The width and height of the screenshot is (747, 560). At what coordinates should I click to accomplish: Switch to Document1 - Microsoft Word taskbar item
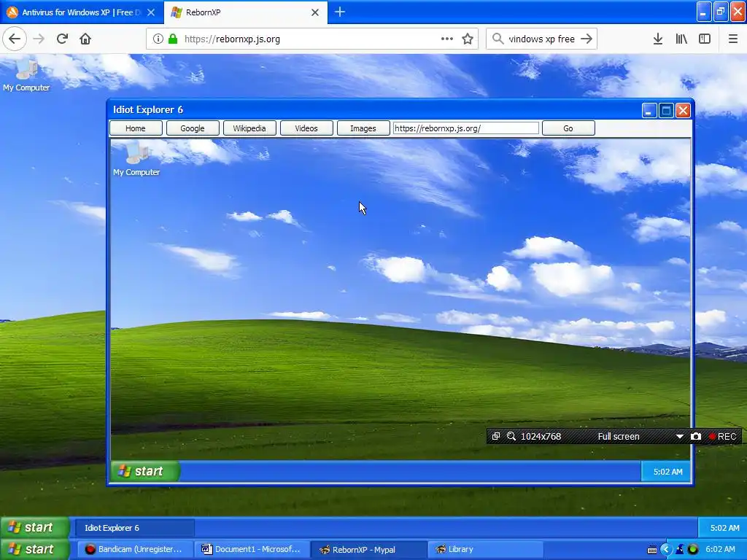(252, 549)
